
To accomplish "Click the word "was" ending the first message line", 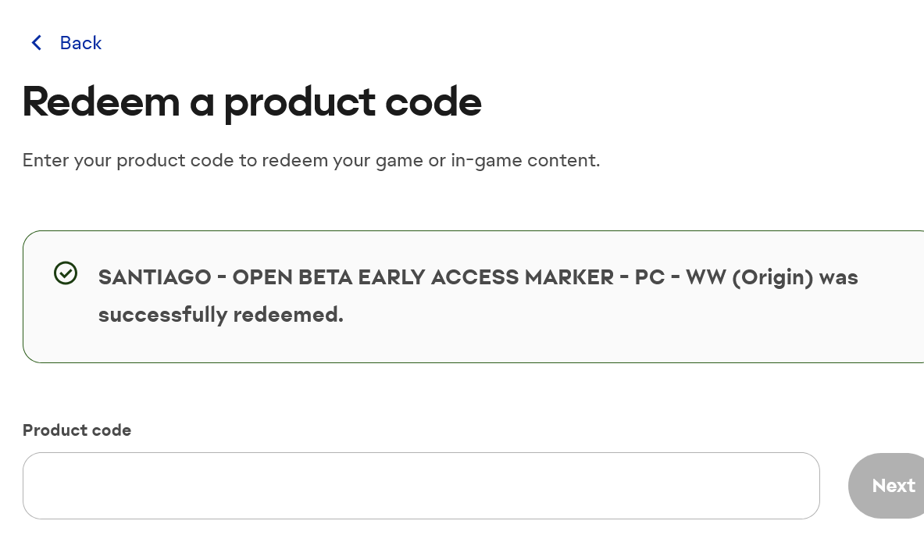I will click(x=839, y=277).
